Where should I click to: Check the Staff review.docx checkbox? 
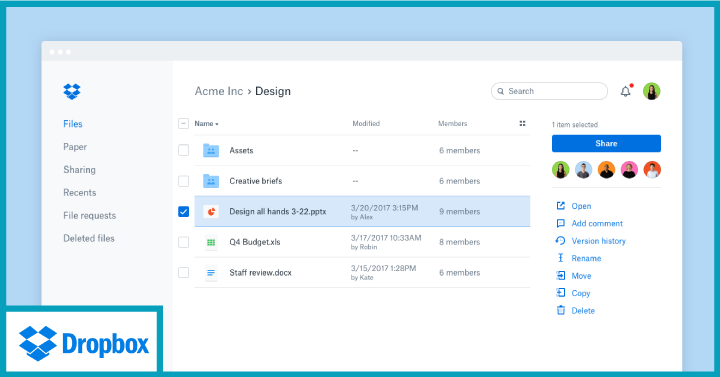[x=183, y=273]
